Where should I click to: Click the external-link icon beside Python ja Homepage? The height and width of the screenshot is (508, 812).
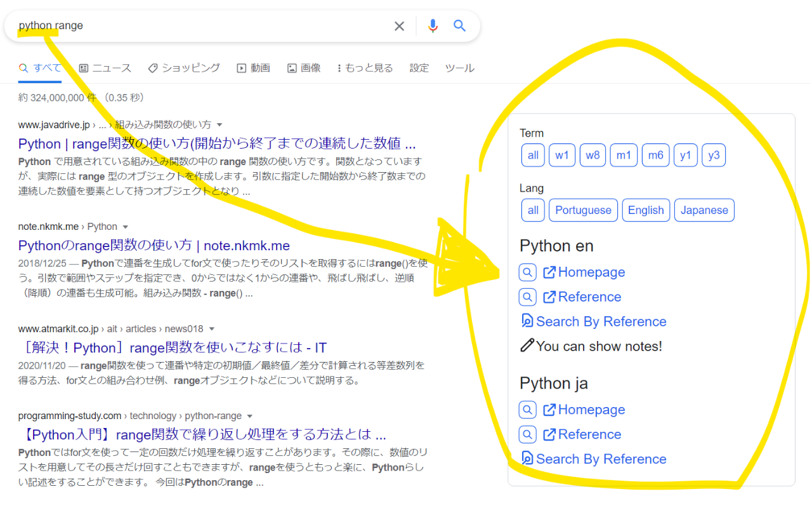click(551, 410)
